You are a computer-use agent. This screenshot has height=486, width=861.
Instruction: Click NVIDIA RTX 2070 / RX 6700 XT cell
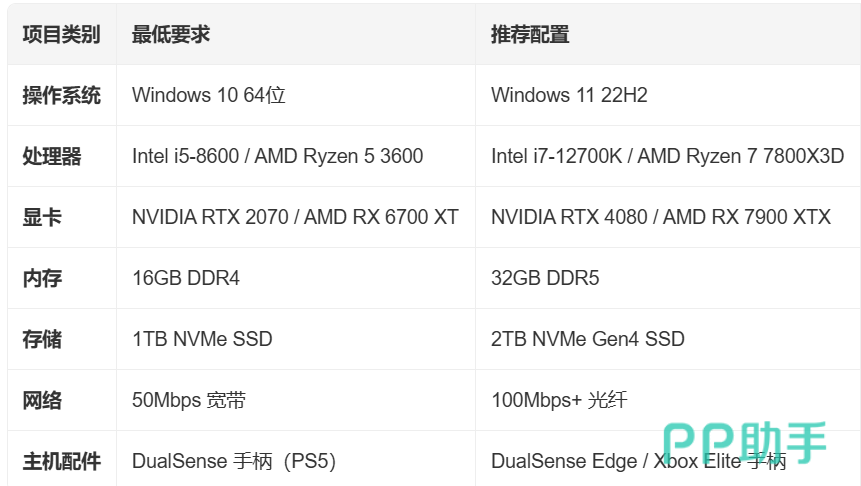[296, 217]
